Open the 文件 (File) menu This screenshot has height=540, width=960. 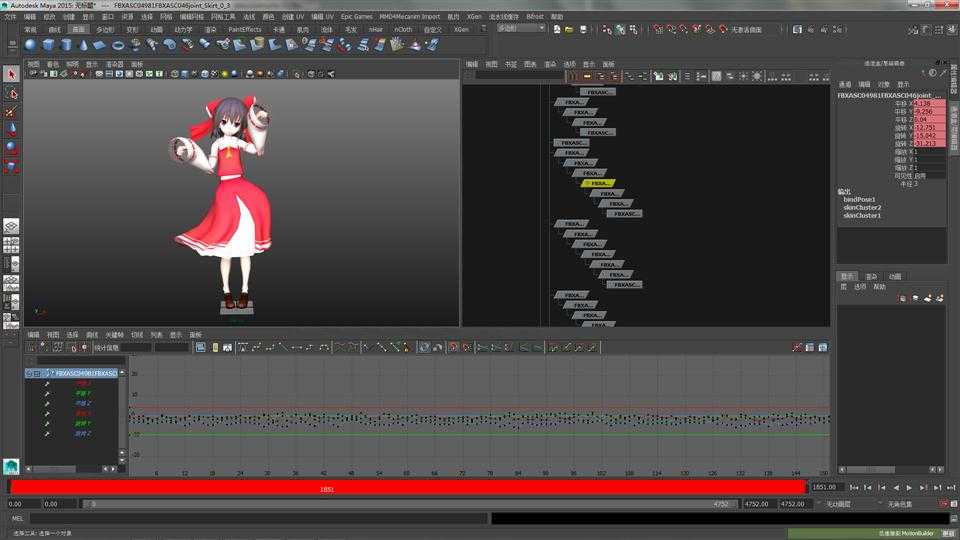[10, 17]
